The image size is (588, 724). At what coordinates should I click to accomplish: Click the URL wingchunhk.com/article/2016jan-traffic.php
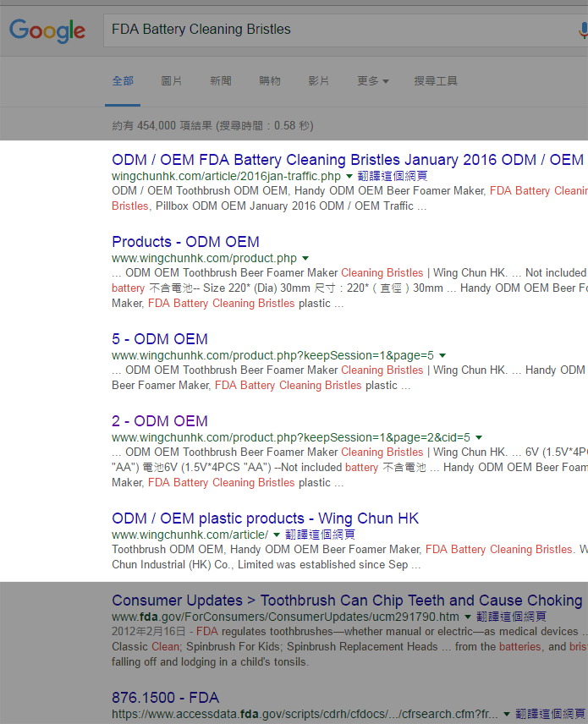click(227, 177)
